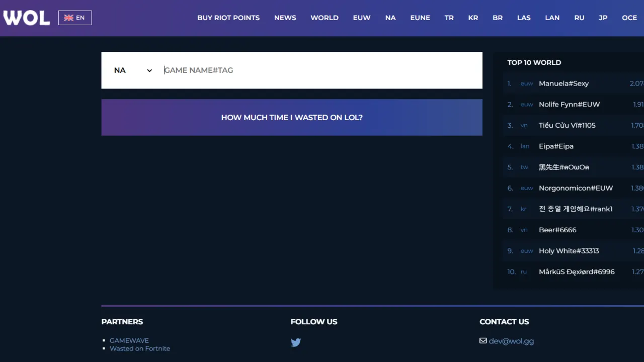
Task: Open the BUY RIOT POINTS page
Action: pos(228,18)
